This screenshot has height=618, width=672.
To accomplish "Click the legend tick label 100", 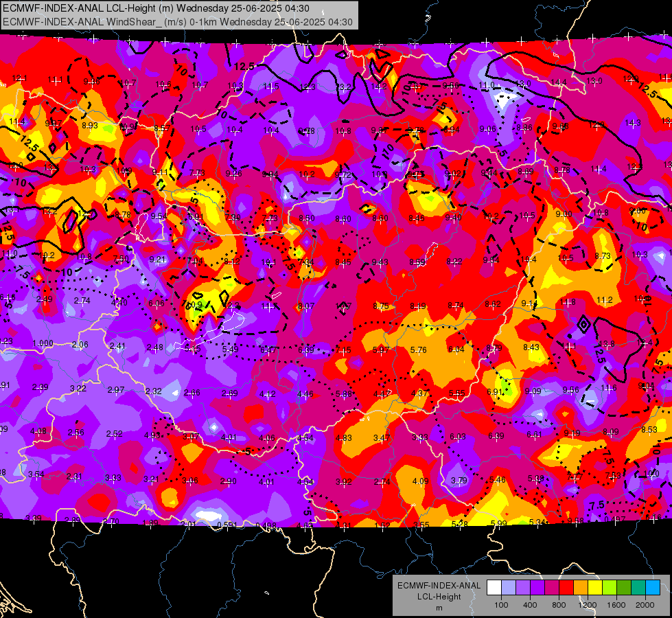I will [x=501, y=605].
